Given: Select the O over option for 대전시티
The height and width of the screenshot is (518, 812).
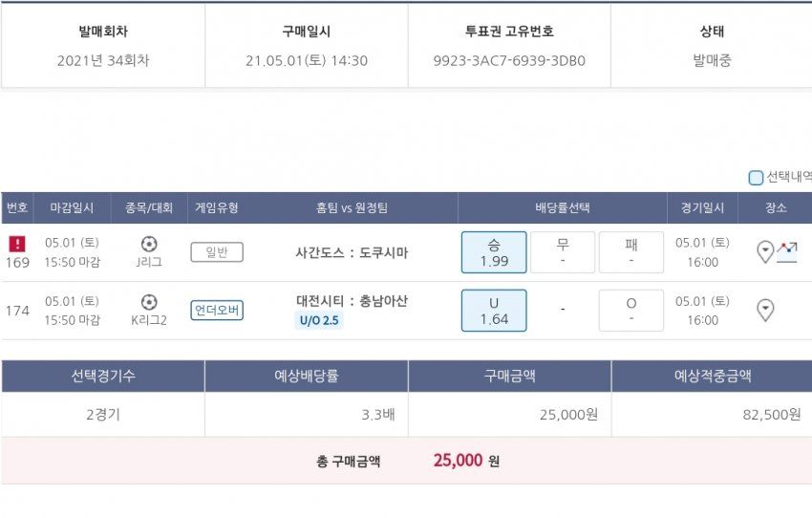Looking at the screenshot, I should (x=630, y=311).
